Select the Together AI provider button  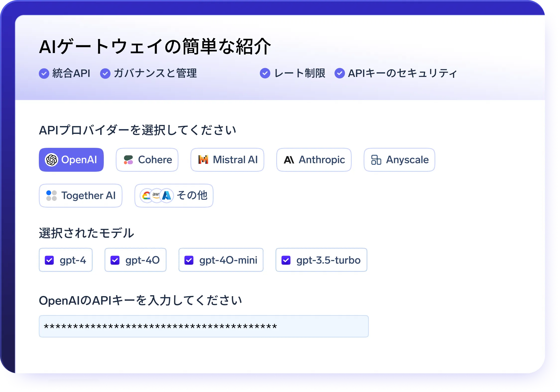pos(81,196)
